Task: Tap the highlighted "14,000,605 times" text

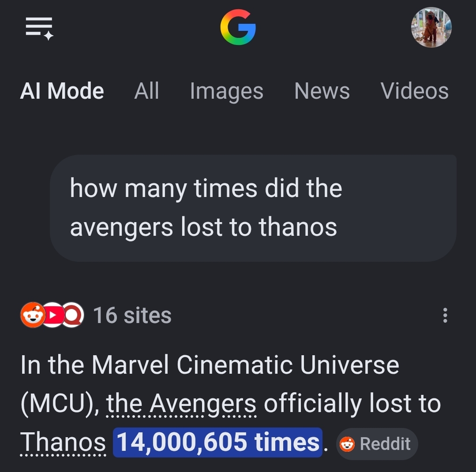Action: point(217,442)
